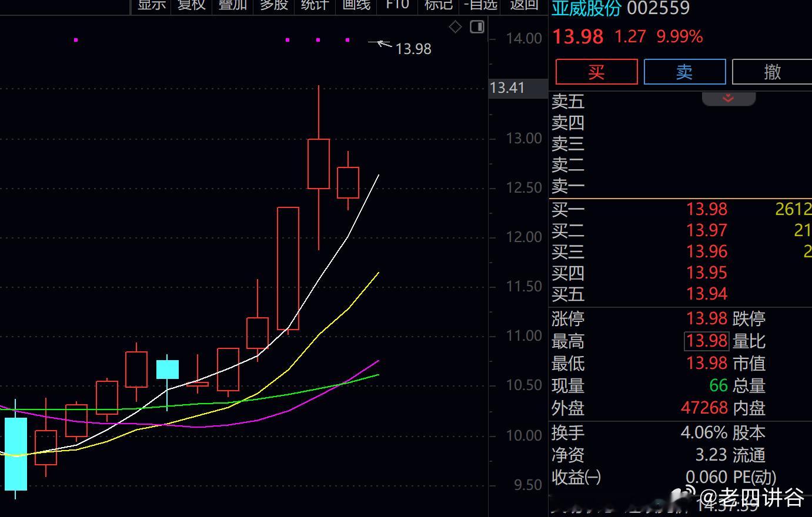Select the tallest red candlestick near 13.00
The image size is (812, 517).
pos(288,268)
